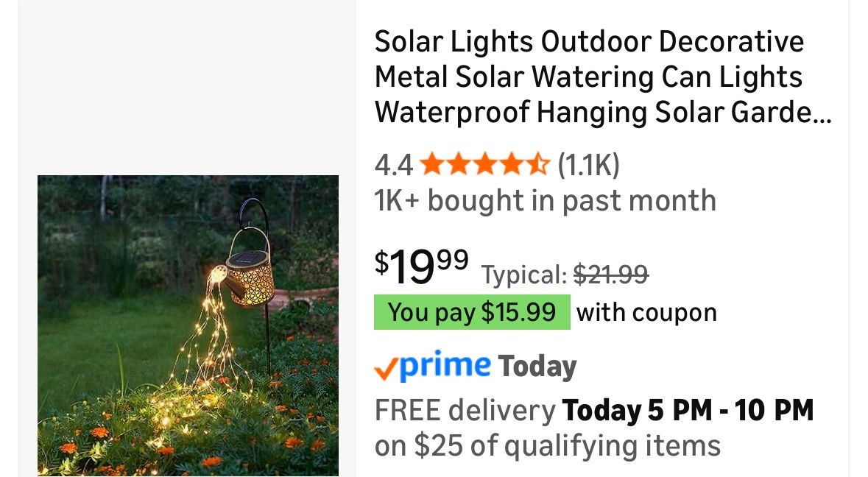
Task: Click the orange star rating icons
Action: coord(484,164)
